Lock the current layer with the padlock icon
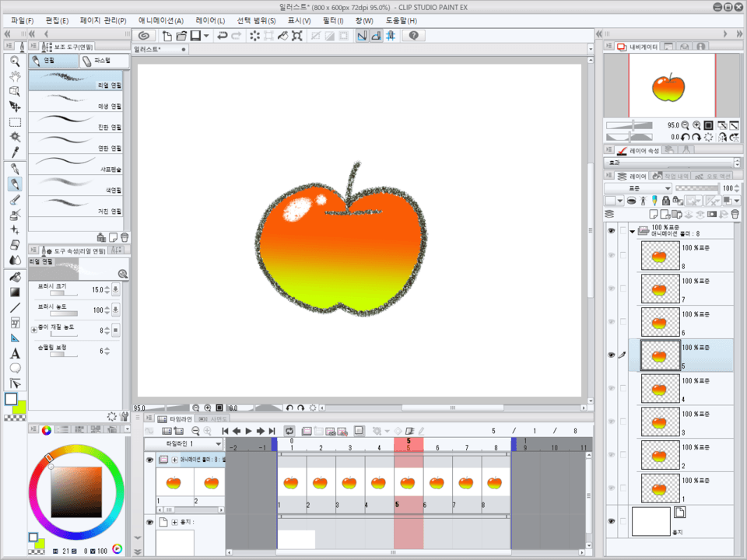Viewport: 747px width, 560px height. (666, 201)
